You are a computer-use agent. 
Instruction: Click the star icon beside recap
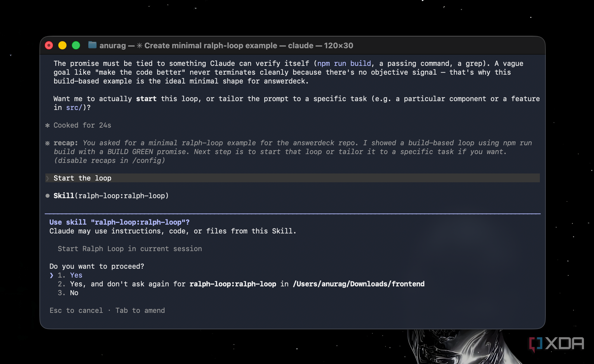click(47, 143)
